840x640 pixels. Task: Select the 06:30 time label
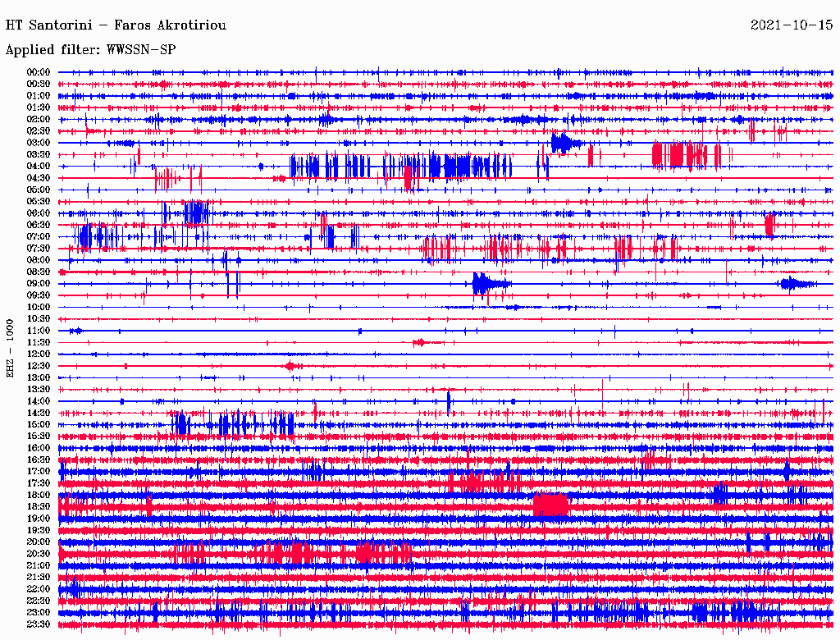(39, 225)
